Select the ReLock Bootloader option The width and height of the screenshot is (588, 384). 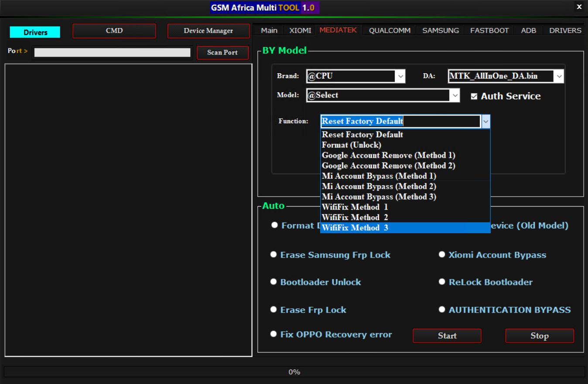(442, 282)
